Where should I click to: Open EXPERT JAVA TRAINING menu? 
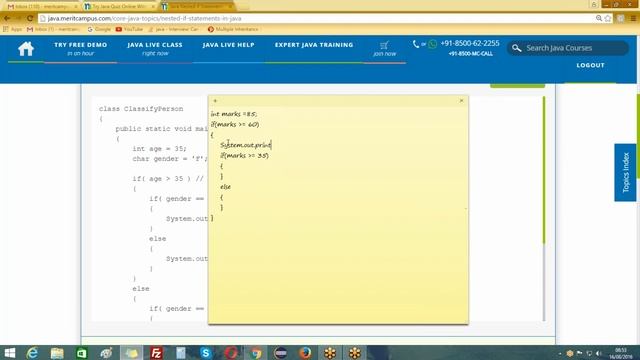[313, 45]
